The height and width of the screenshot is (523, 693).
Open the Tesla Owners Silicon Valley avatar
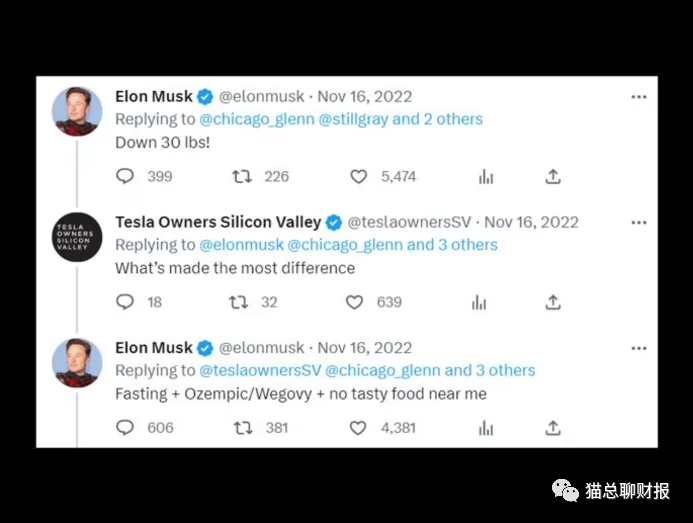click(x=77, y=238)
